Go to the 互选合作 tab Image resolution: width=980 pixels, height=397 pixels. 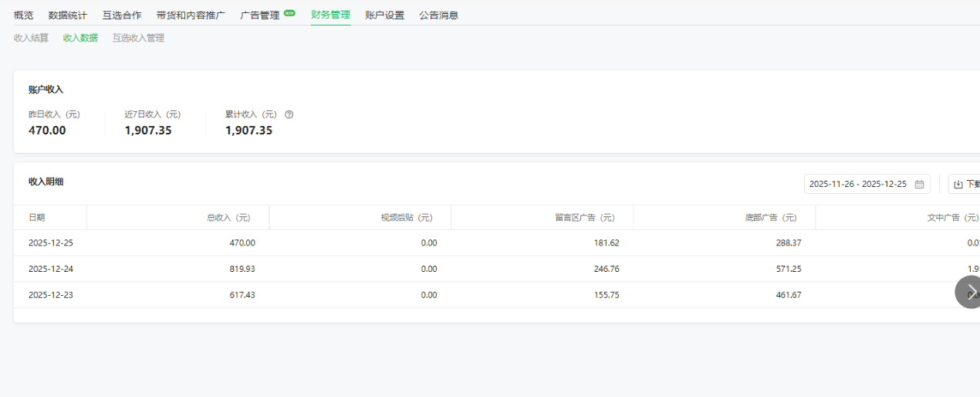122,15
